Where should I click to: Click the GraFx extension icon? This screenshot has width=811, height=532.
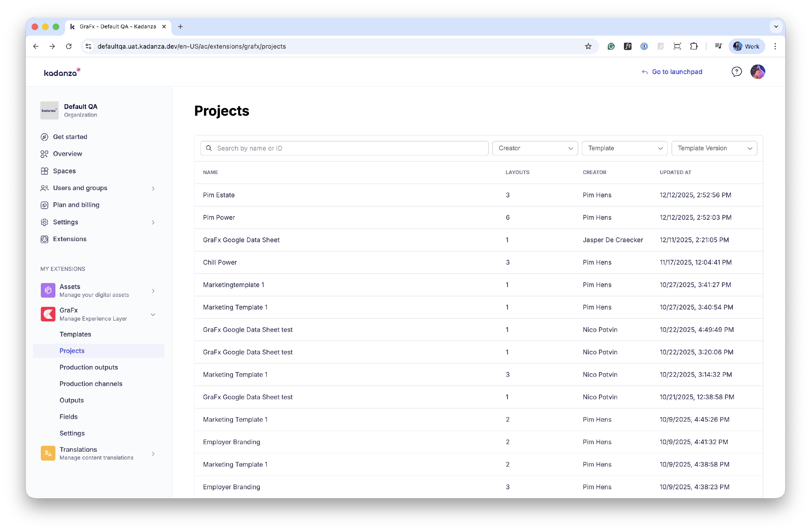click(48, 314)
